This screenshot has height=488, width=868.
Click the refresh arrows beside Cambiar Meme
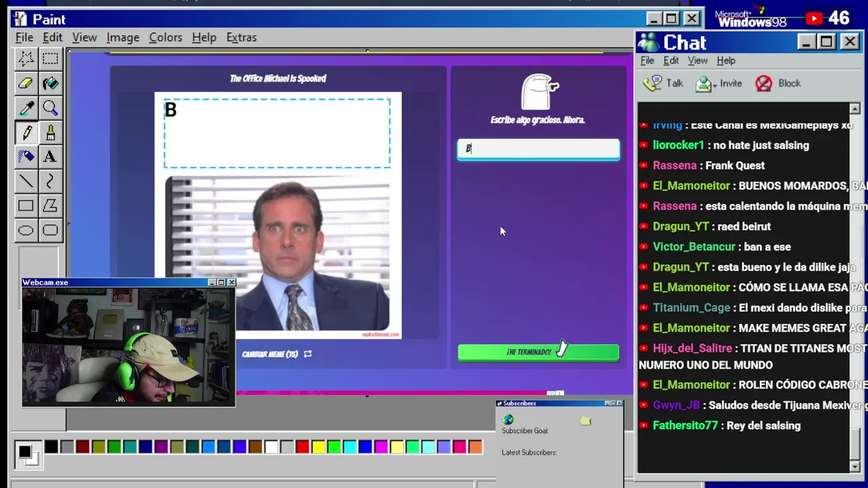pos(308,354)
